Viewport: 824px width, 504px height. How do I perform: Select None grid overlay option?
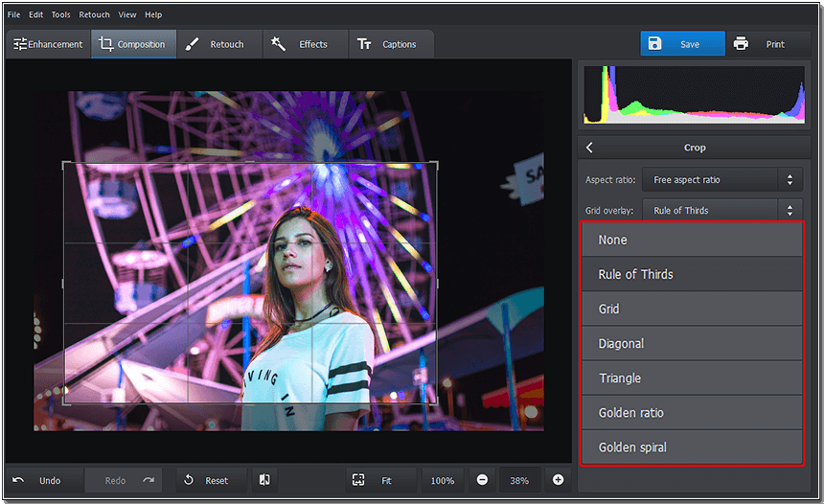692,240
